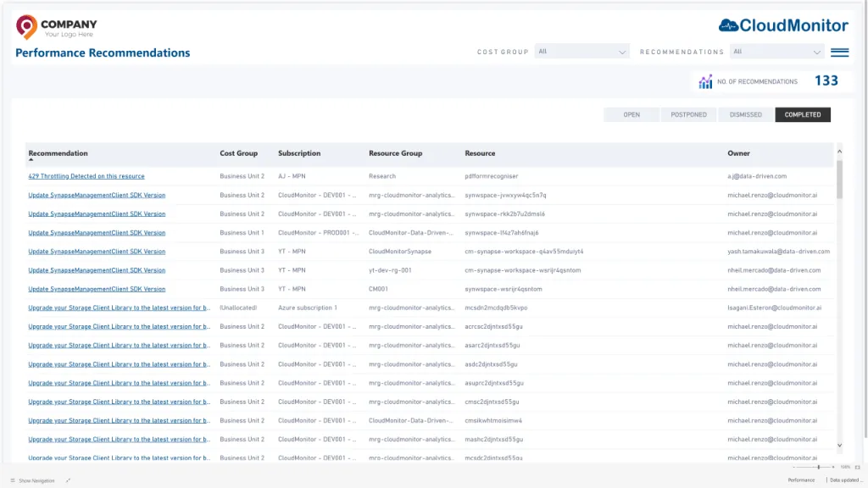Open SDK Version link for yt-dev-rg-001 row
Screen dimensions: 868x488
click(x=97, y=270)
